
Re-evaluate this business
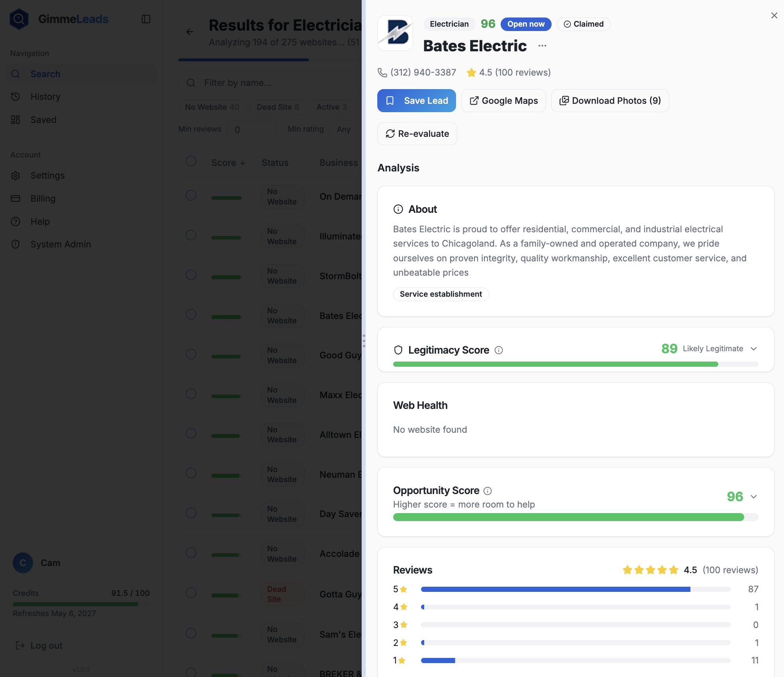[417, 134]
